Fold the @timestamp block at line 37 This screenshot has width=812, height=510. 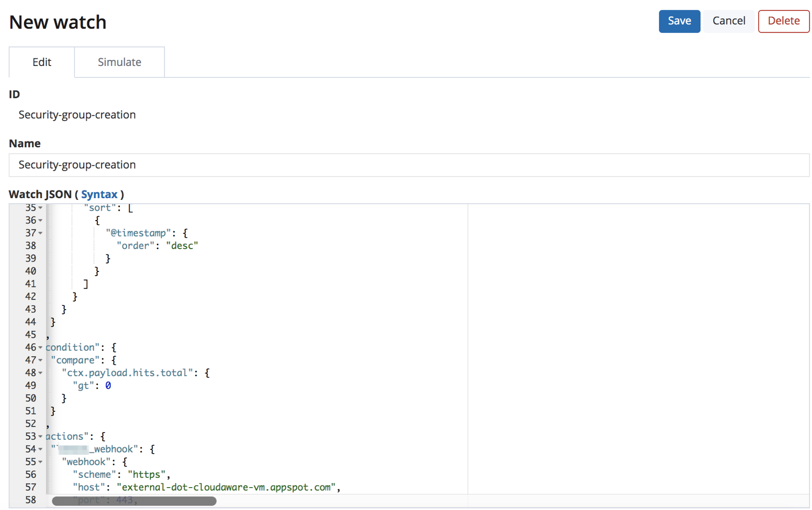coord(41,233)
